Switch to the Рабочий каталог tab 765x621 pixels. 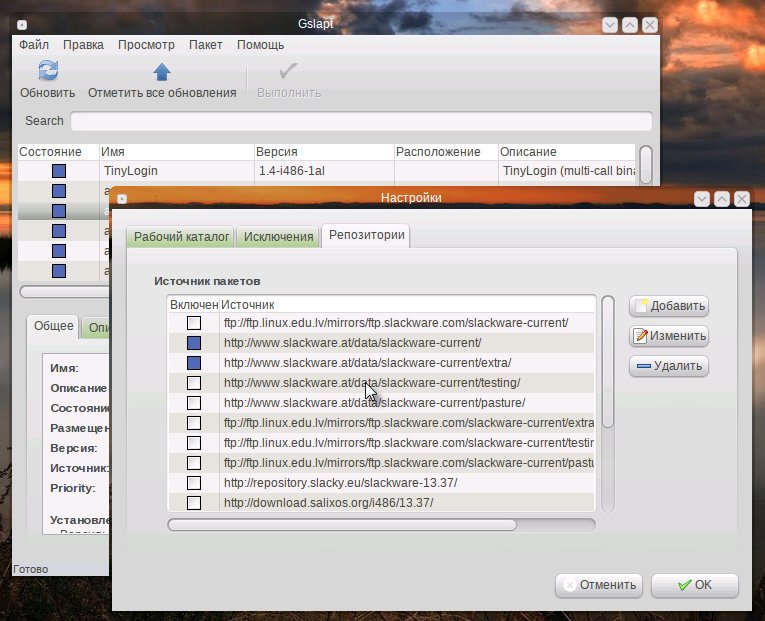coord(181,237)
